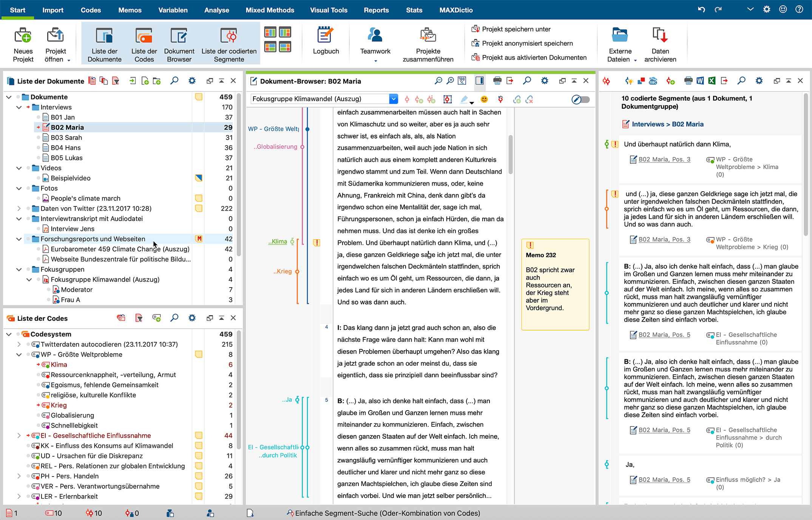The width and height of the screenshot is (812, 520).
Task: Expand Twitterdaten autocodieren code
Action: 19,345
